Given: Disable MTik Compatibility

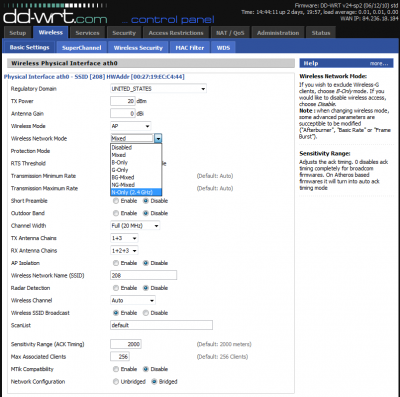Looking at the screenshot, I should pos(146,369).
